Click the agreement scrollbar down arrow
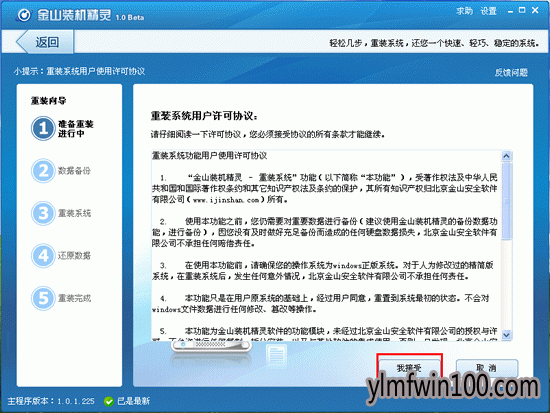550x413 pixels. coord(506,335)
